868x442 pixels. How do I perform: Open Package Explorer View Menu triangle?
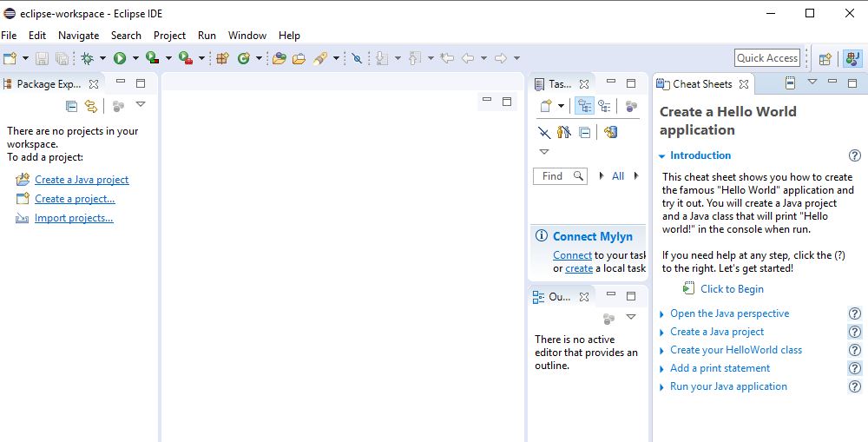tap(141, 103)
